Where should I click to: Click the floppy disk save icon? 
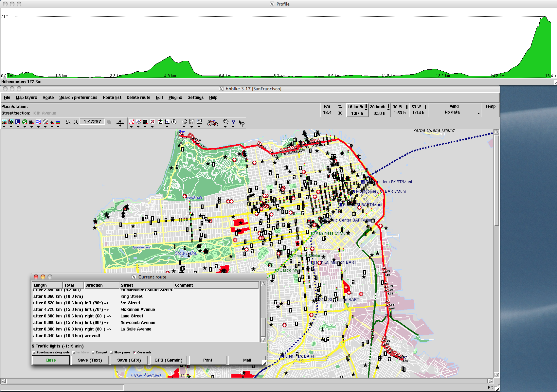click(x=192, y=122)
